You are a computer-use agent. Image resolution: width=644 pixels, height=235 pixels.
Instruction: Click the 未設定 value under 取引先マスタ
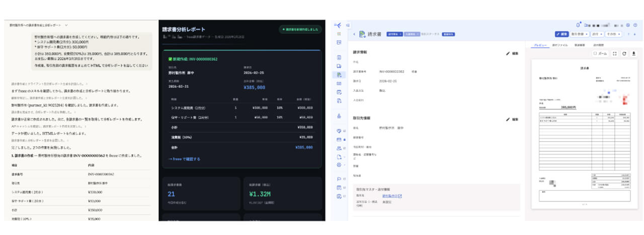coord(388,203)
